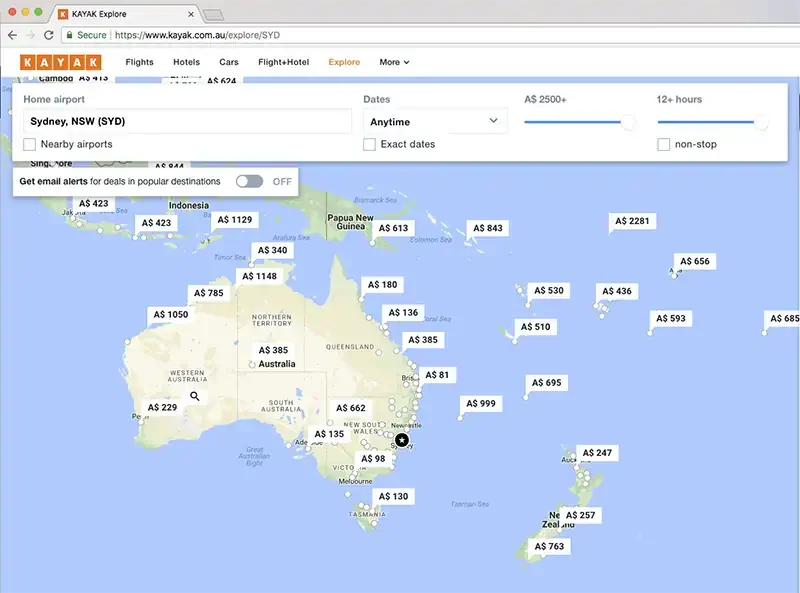Viewport: 800px width, 593px height.
Task: Click the secure padlock icon
Action: tap(69, 35)
